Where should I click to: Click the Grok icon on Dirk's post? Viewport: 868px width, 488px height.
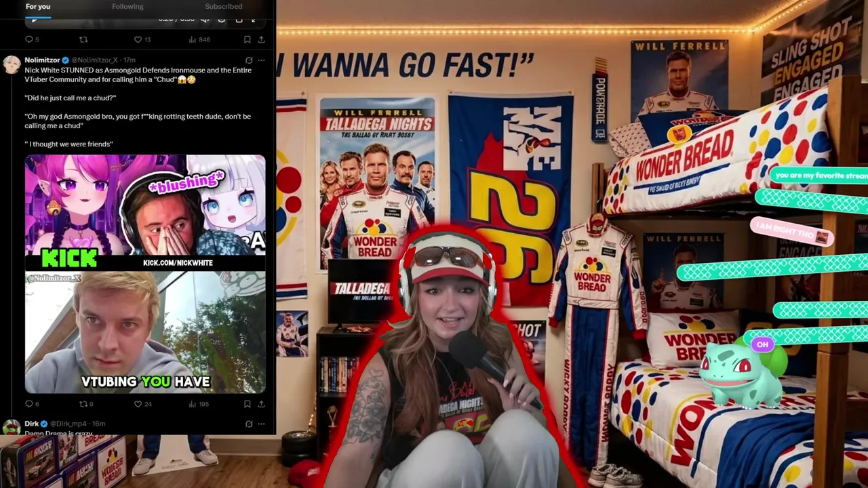pyautogui.click(x=249, y=424)
